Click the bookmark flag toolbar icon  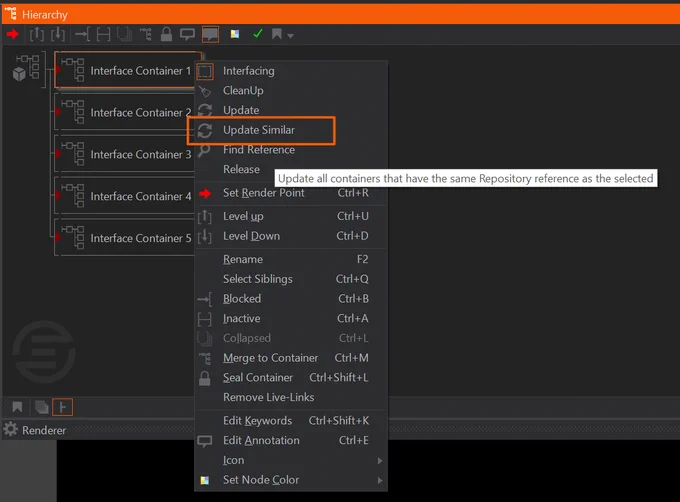(x=277, y=34)
